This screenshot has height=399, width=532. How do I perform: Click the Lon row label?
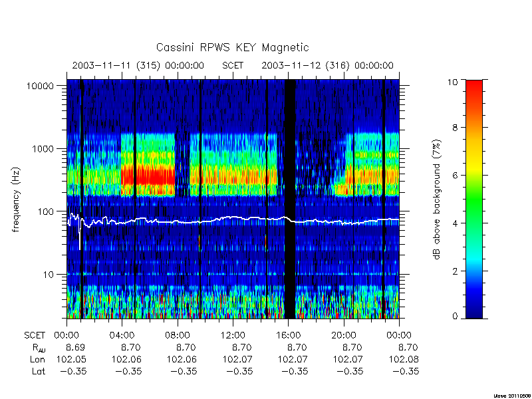37,359
